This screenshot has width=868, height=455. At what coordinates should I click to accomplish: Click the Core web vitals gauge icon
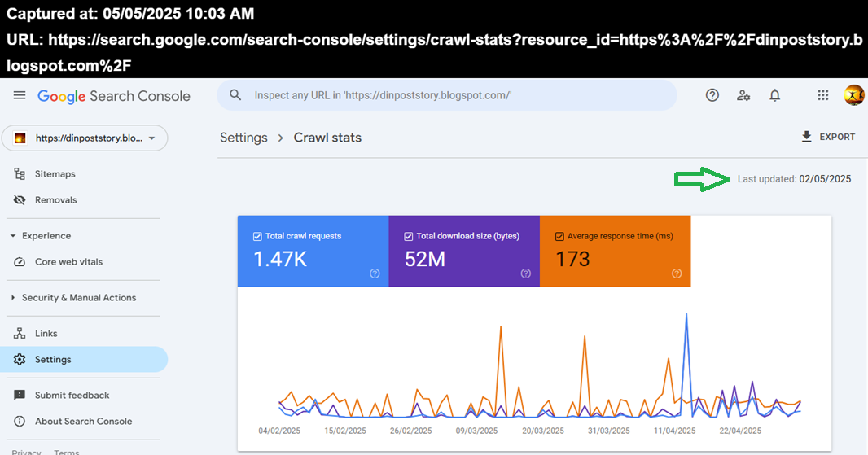click(x=20, y=262)
